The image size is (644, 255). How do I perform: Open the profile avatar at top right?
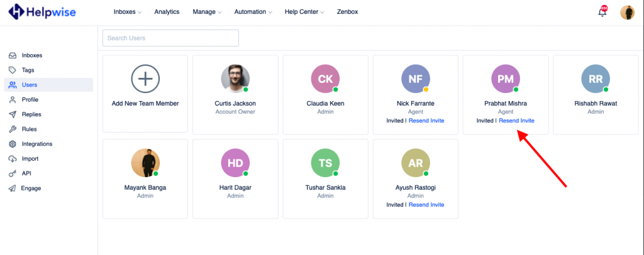coord(627,12)
